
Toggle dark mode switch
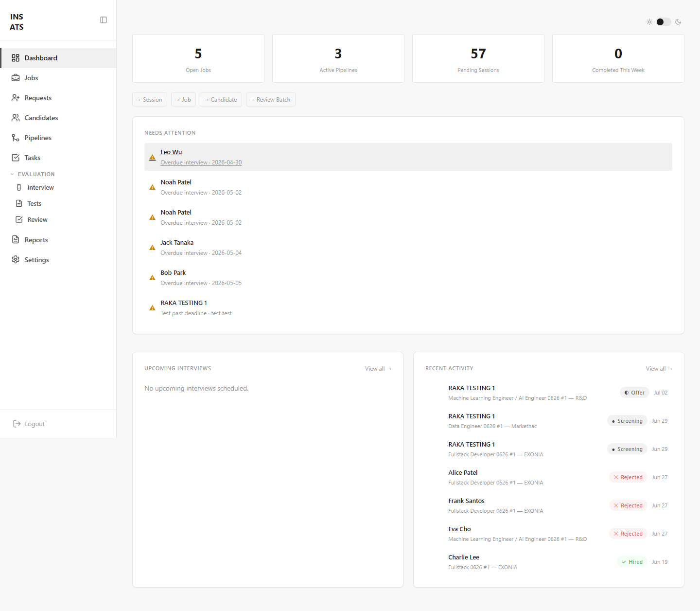(664, 22)
